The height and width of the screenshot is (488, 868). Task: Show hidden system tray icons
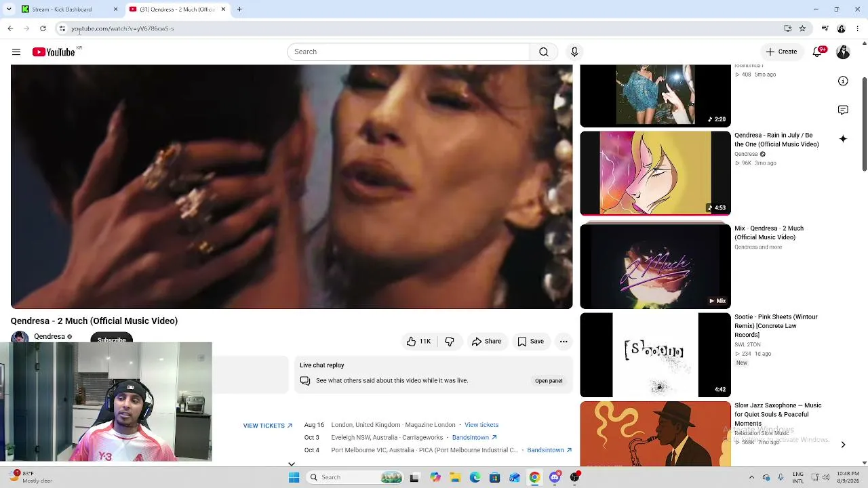751,477
